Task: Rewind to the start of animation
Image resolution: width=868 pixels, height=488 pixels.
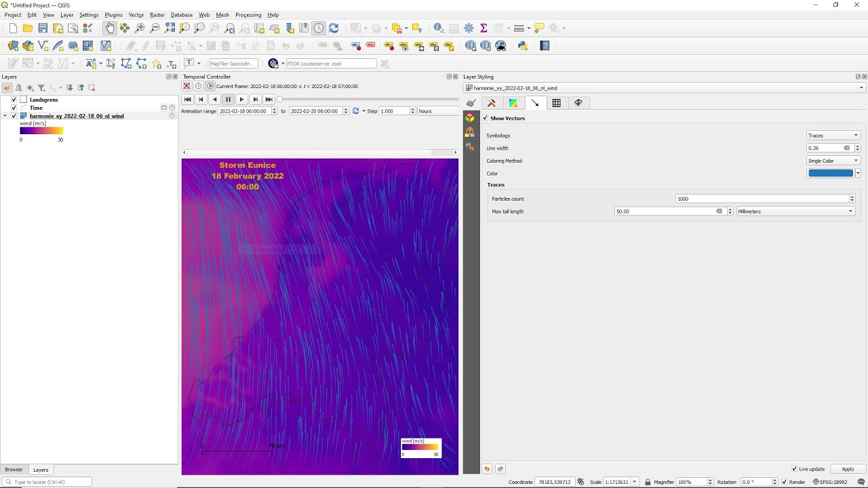Action: point(188,100)
